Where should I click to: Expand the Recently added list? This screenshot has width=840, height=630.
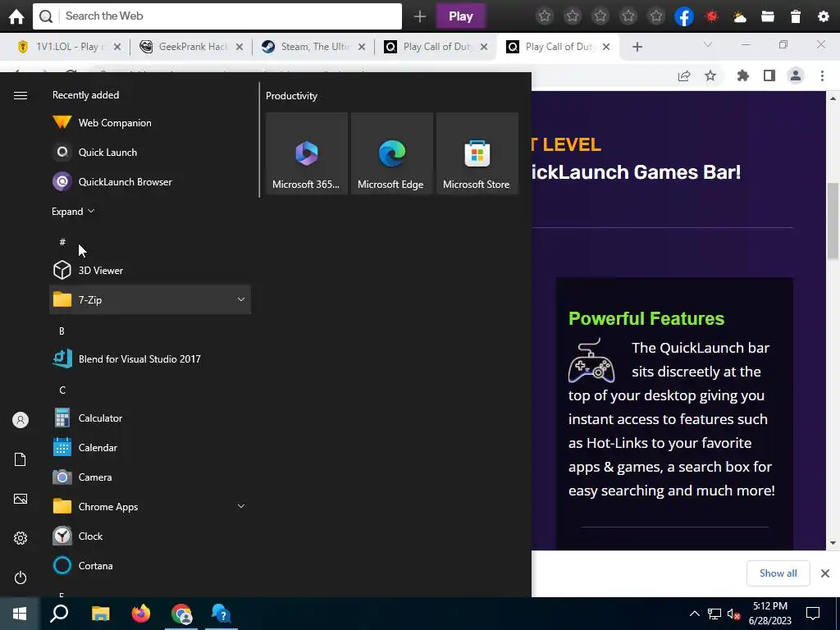(73, 212)
